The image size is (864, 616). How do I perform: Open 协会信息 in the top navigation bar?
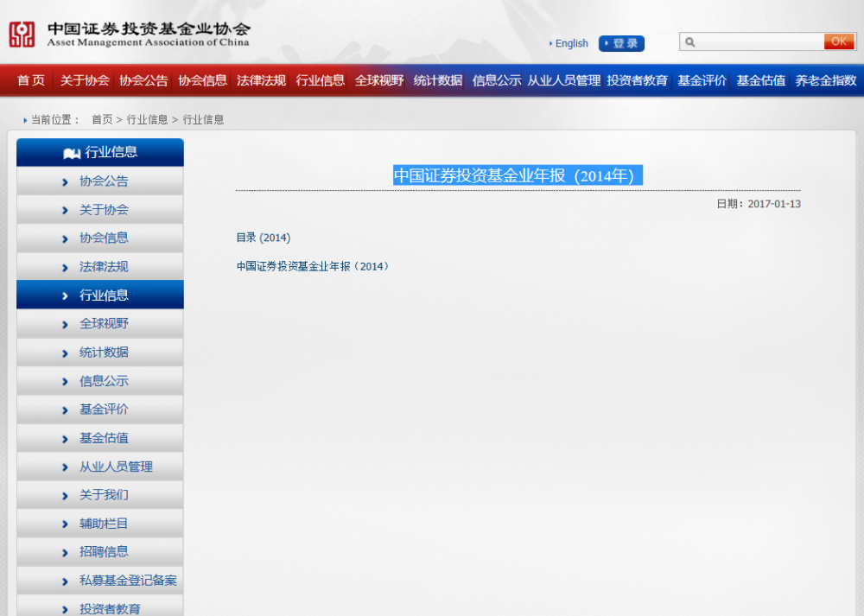[x=203, y=80]
